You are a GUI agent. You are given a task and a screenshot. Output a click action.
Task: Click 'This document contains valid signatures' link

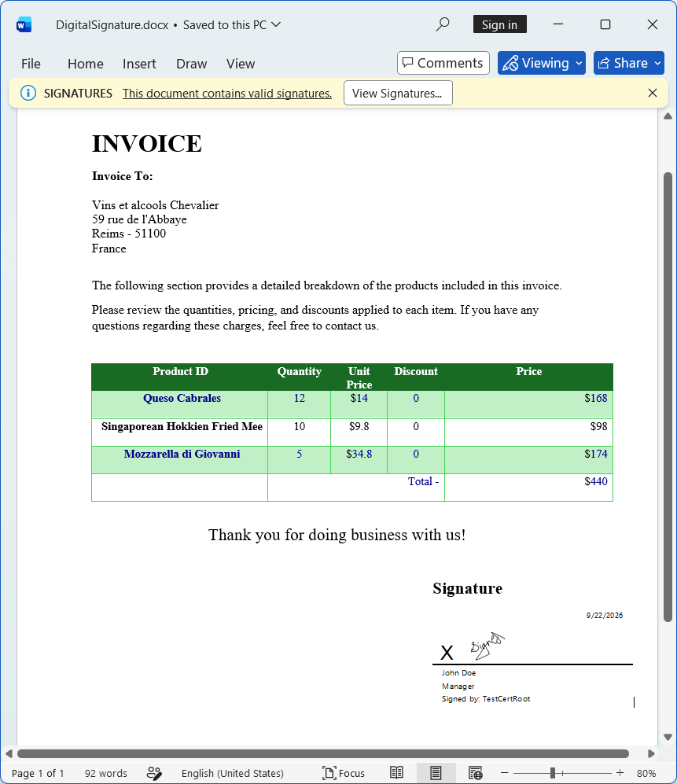point(227,94)
